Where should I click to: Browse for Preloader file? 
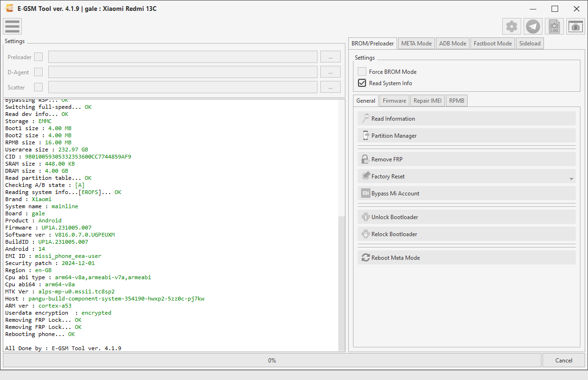pos(330,57)
